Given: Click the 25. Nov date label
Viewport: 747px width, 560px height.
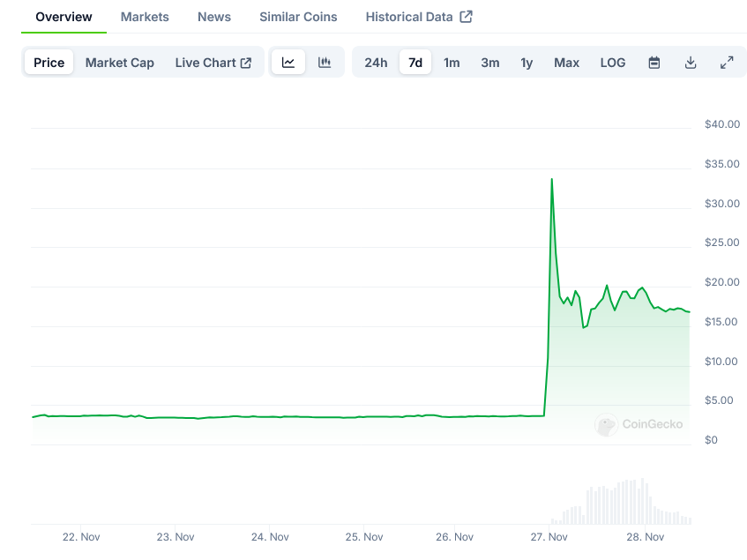Looking at the screenshot, I should [364, 537].
